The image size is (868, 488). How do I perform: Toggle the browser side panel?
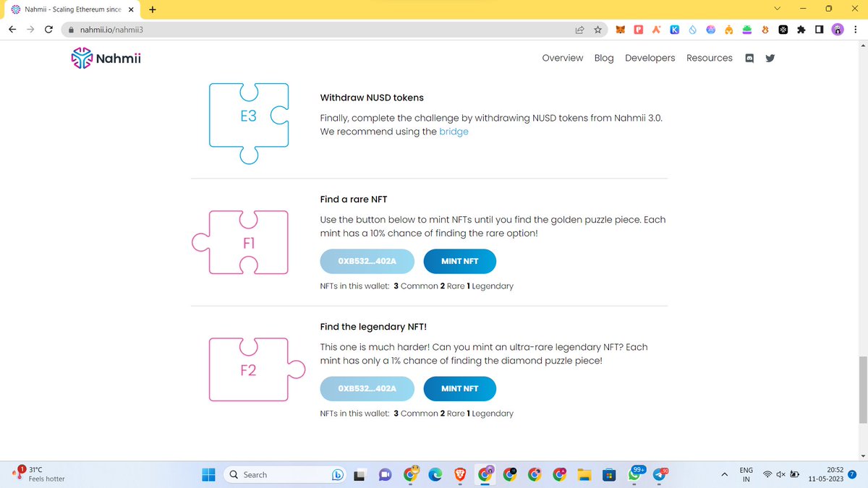(819, 30)
